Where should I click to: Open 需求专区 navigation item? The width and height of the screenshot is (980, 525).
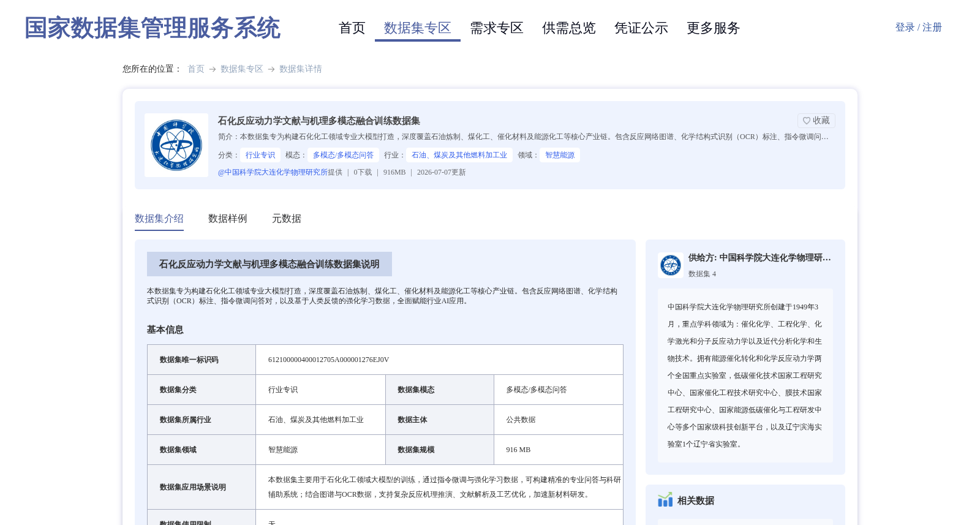(497, 28)
